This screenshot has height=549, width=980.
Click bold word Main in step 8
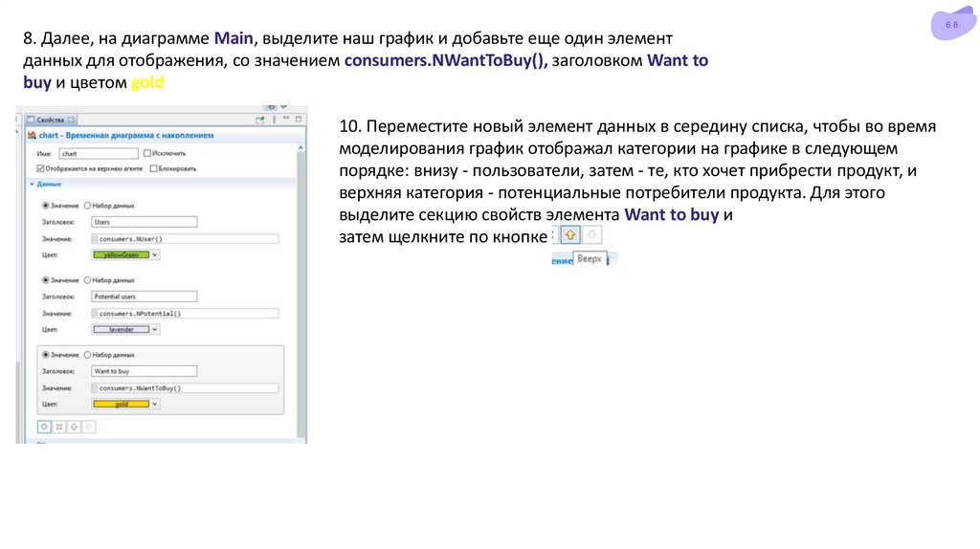point(234,38)
